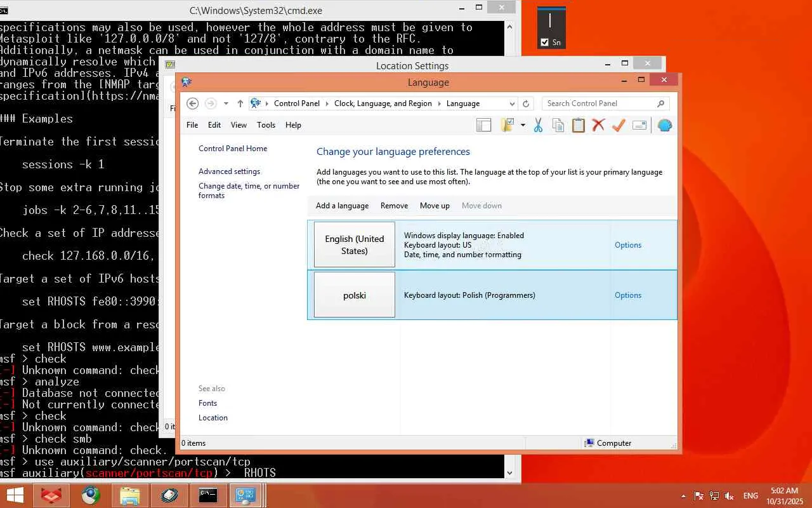Click the ENG input language indicator

750,496
